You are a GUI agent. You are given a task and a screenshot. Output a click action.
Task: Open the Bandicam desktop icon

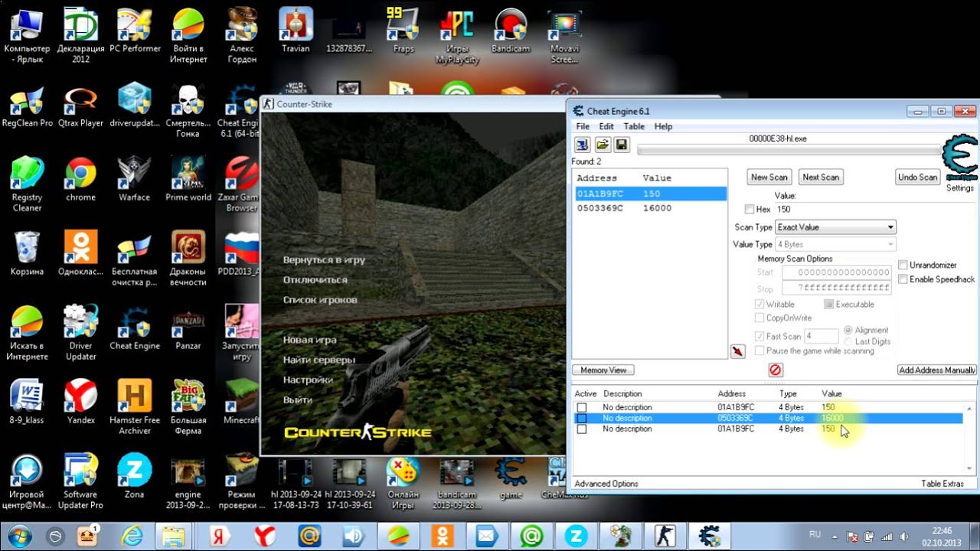pos(511,30)
